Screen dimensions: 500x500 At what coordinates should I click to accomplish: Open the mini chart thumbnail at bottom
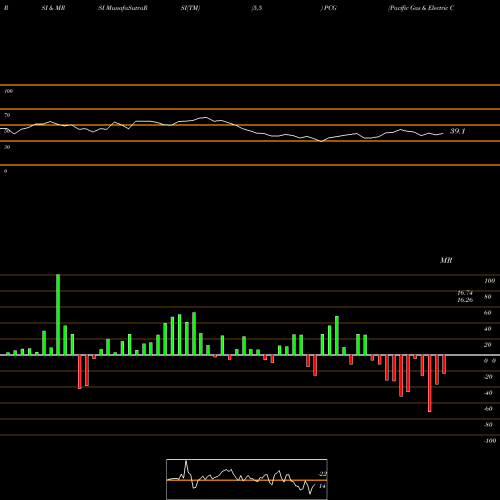pyautogui.click(x=247, y=479)
